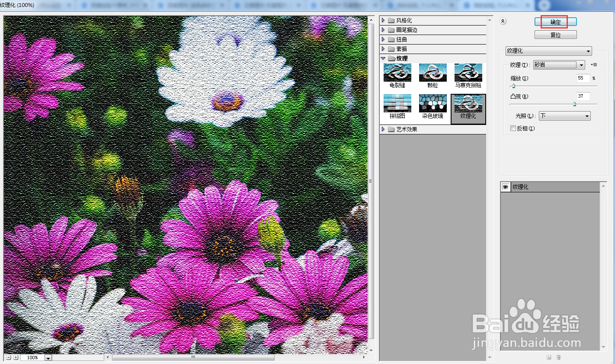Screen dimensions: 615x364
Task: Collapse the filter gallery thumbnails panel
Action: [503, 21]
